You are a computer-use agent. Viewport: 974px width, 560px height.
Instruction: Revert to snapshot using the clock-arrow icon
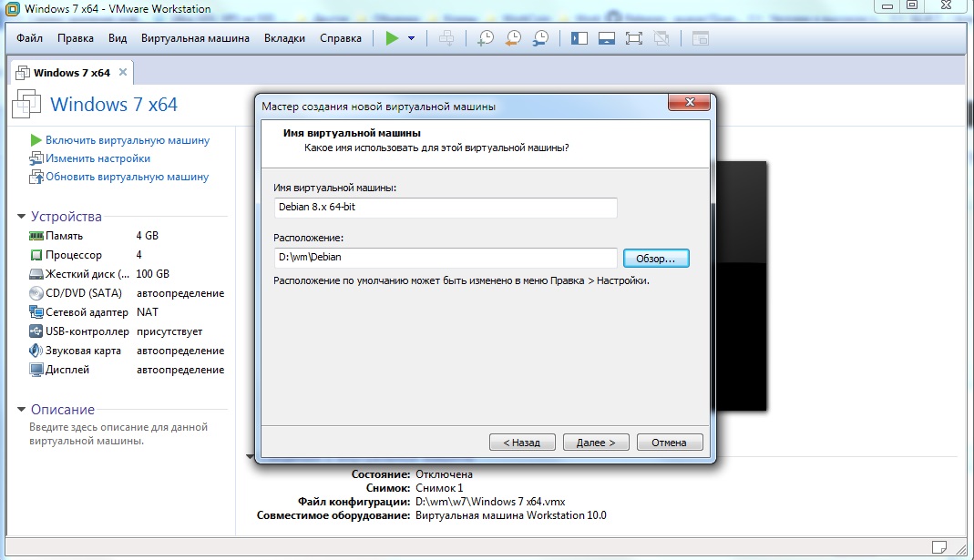513,38
